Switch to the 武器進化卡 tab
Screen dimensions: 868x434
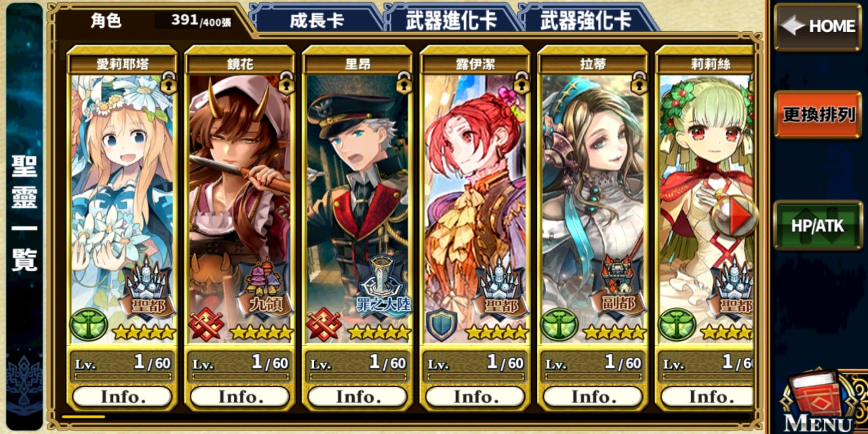(x=451, y=20)
